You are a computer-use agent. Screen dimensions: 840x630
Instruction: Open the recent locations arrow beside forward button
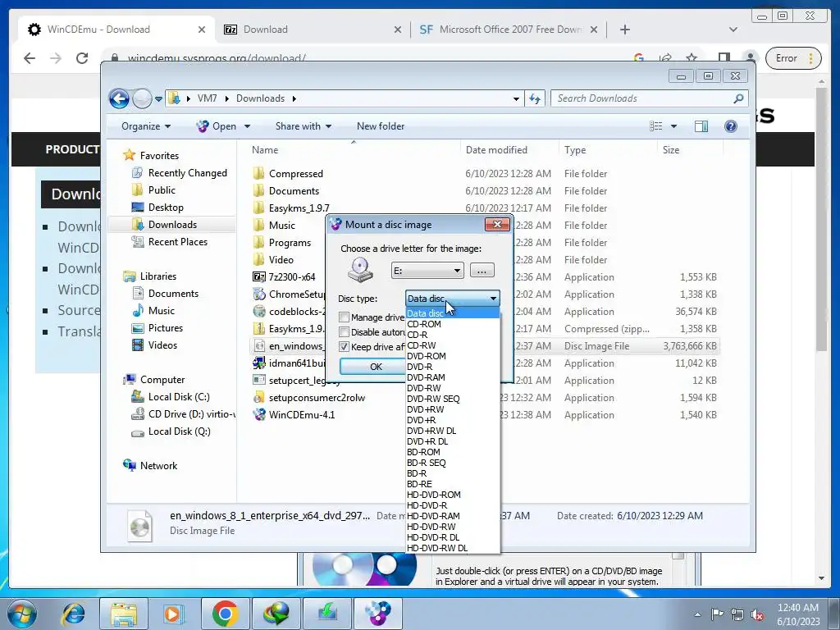tap(158, 99)
